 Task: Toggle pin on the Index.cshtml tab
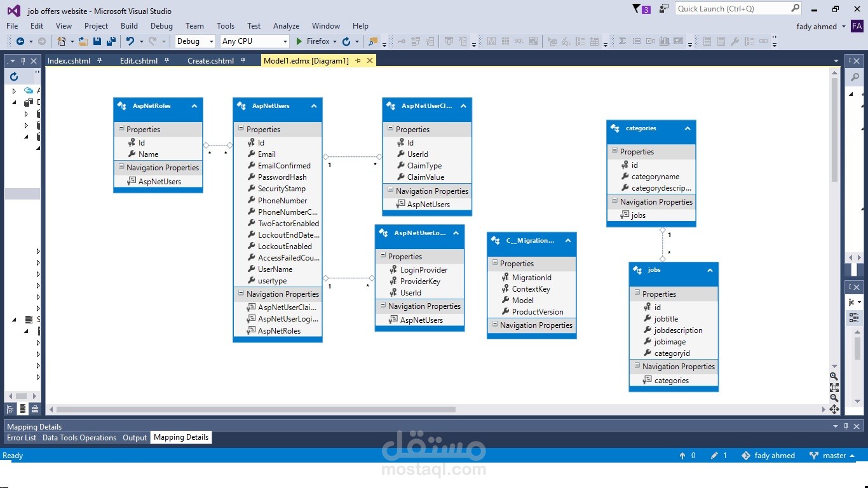(x=100, y=61)
